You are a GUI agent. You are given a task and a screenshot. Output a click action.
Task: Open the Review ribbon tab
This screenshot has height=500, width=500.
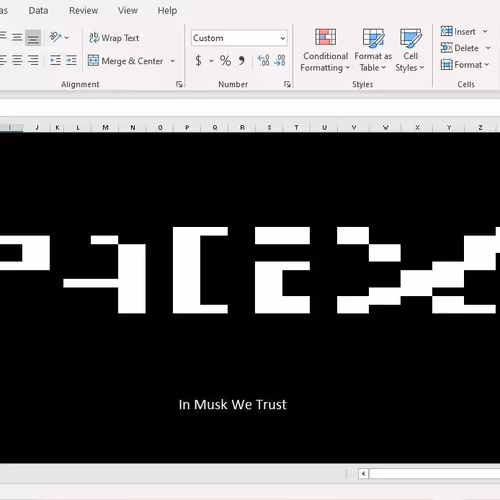click(x=83, y=11)
